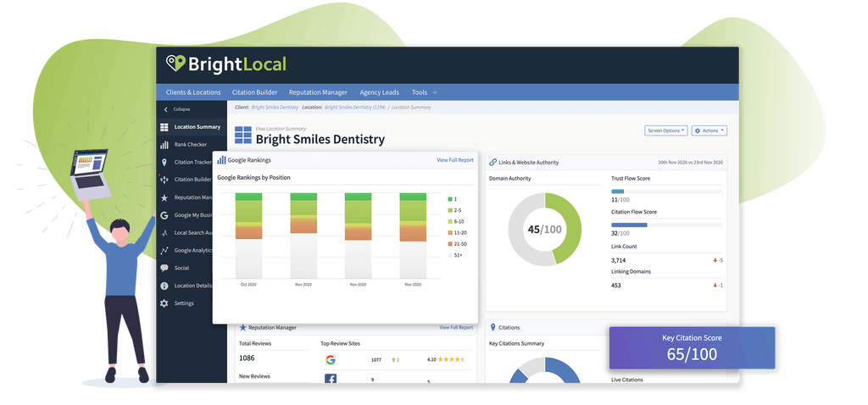This screenshot has height=405, width=868.
Task: Click the Rank Checker bar chart icon
Action: coord(164,145)
